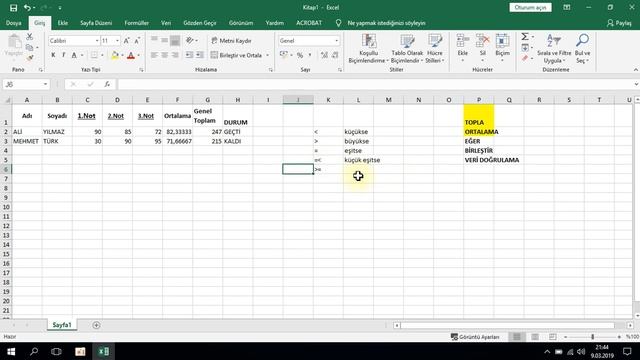Switch to the Görünüm tab
Viewport: 640px width, 360px height.
click(x=241, y=23)
